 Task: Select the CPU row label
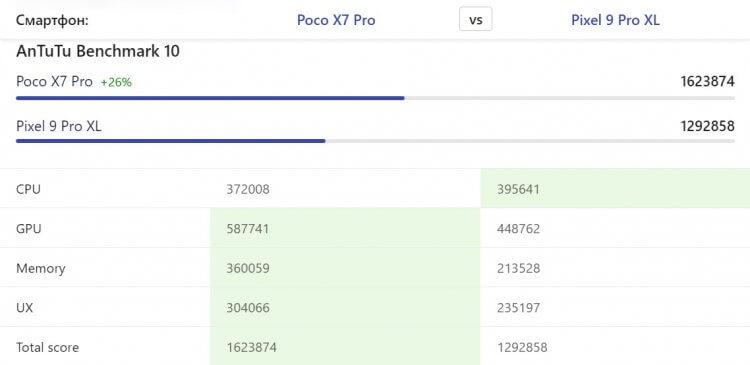click(28, 189)
